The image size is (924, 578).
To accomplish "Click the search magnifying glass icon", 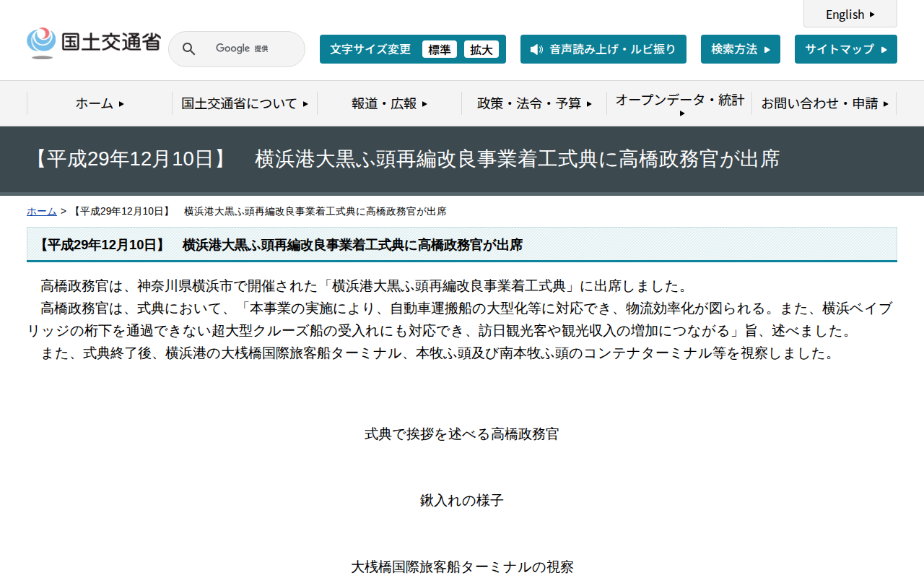I will pos(188,48).
